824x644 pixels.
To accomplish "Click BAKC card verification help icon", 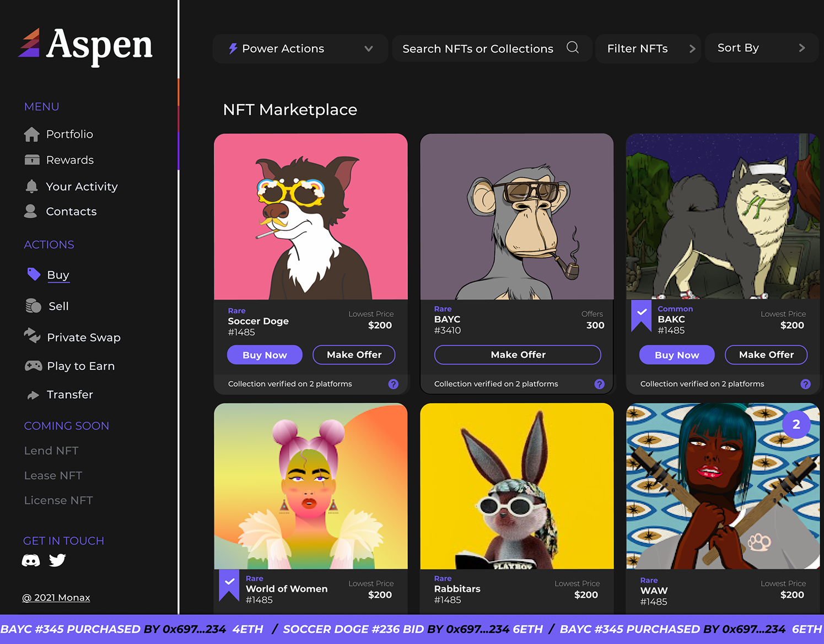I will [x=805, y=384].
